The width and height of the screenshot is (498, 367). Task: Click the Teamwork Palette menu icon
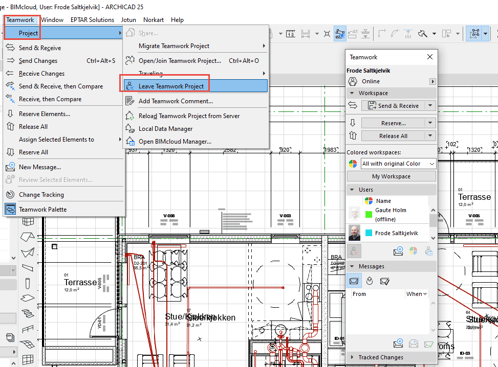pos(10,209)
